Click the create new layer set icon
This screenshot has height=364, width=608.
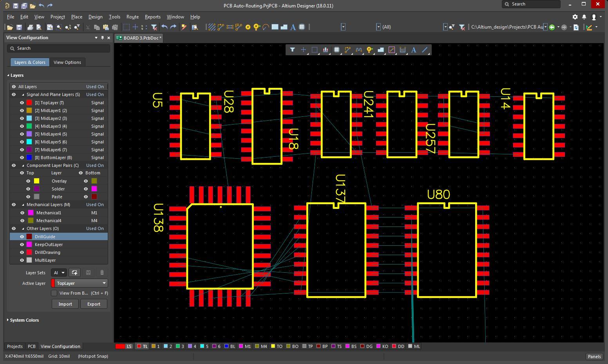pos(74,273)
